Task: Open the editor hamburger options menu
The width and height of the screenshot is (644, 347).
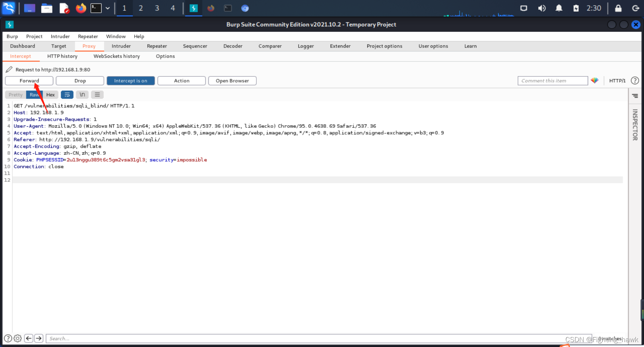Action: click(x=97, y=95)
